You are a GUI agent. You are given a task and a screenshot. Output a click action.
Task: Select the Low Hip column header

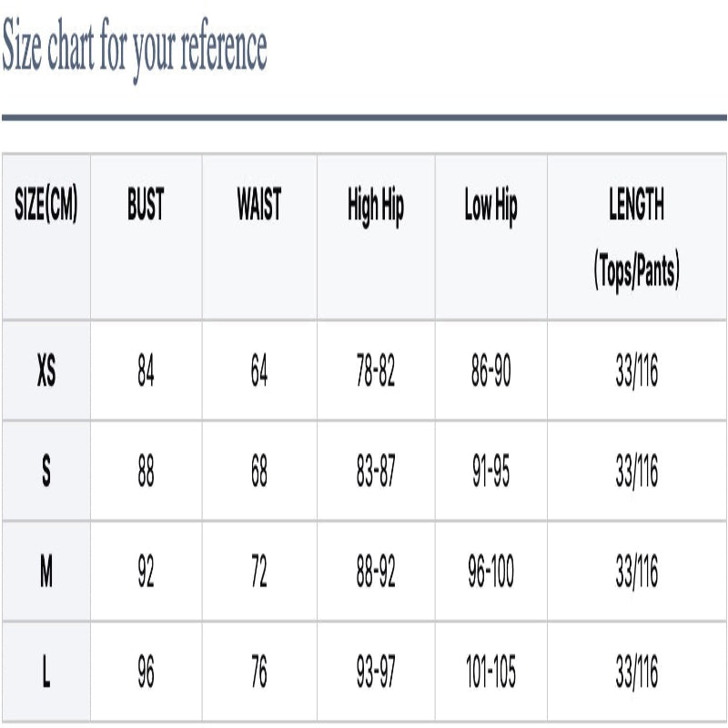[x=490, y=208]
